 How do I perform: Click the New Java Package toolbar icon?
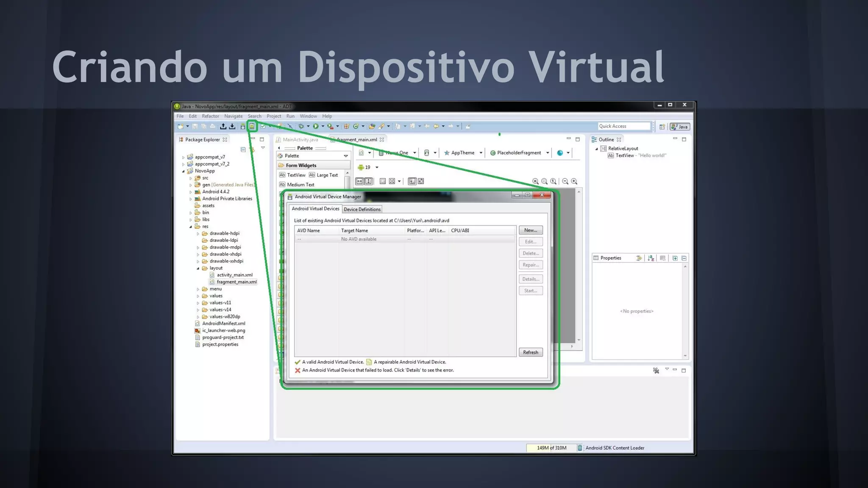click(346, 126)
